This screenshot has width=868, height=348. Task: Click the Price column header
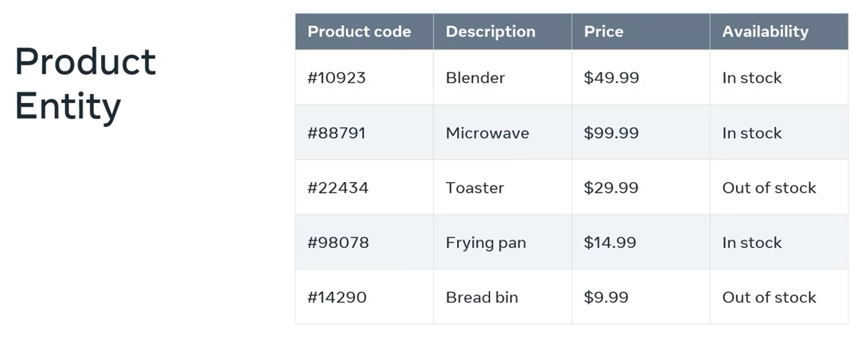(604, 32)
